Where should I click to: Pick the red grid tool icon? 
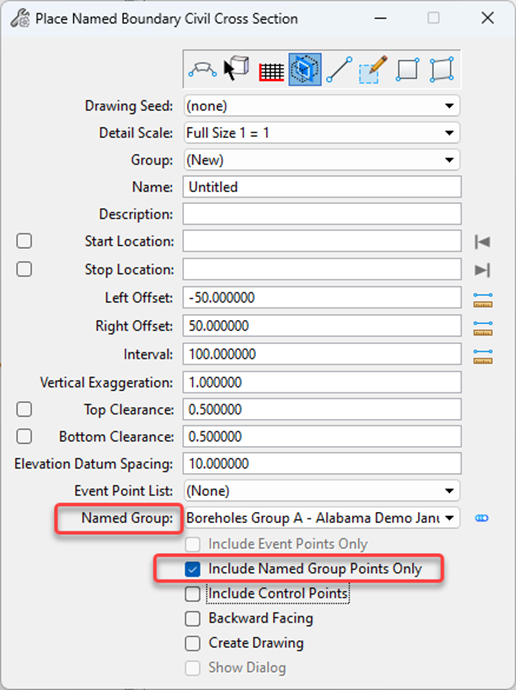271,72
